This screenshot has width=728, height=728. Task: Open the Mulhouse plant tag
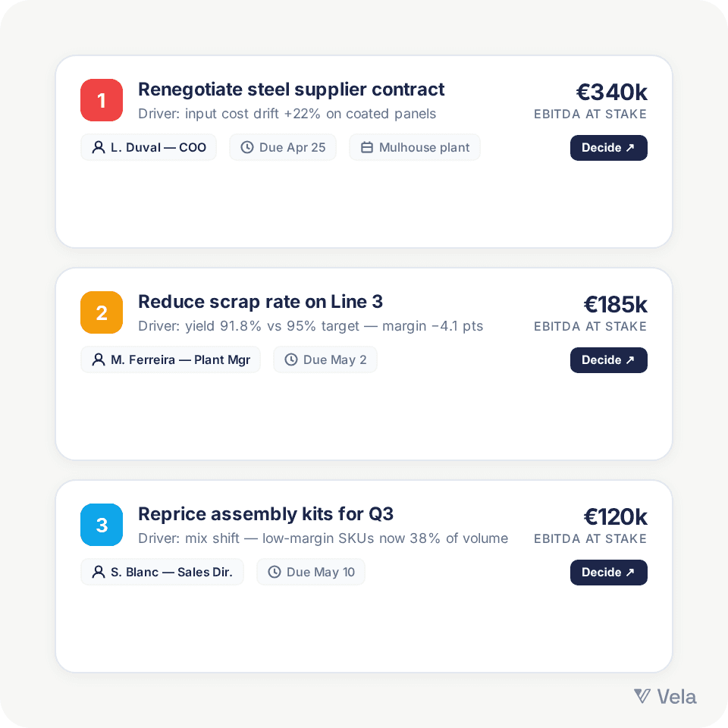pyautogui.click(x=415, y=147)
